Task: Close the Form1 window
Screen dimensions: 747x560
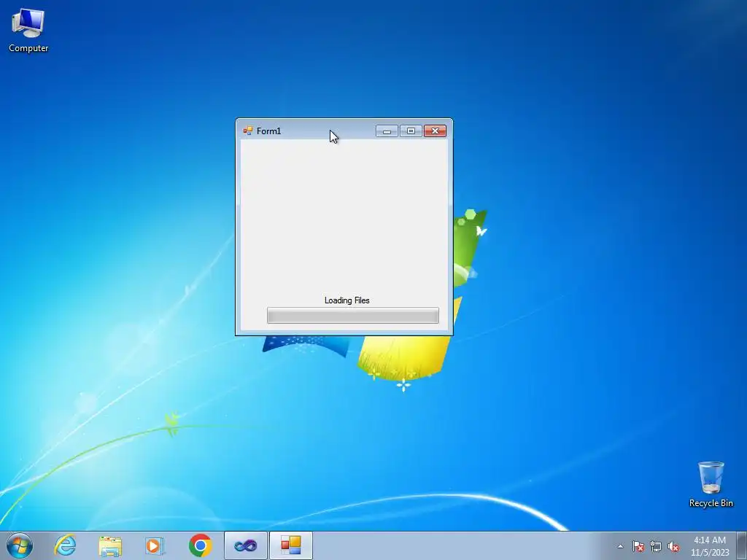Action: [x=435, y=131]
